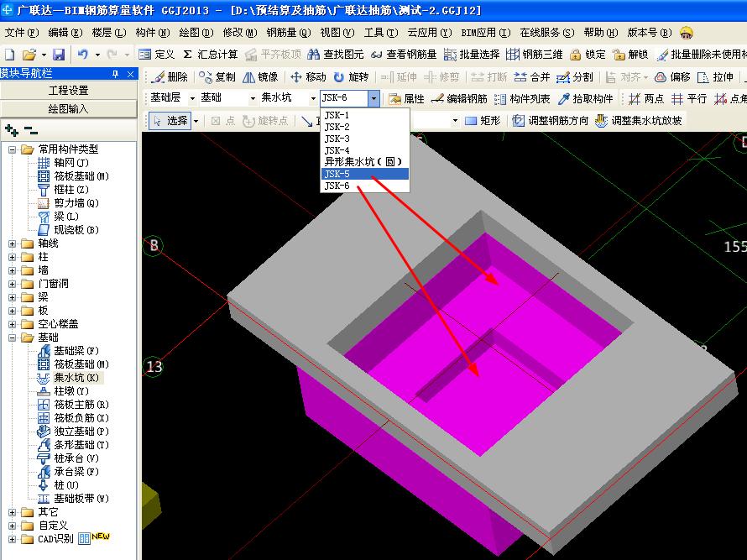
Task: Choose JSK-1 from dropdown list
Action: point(364,115)
